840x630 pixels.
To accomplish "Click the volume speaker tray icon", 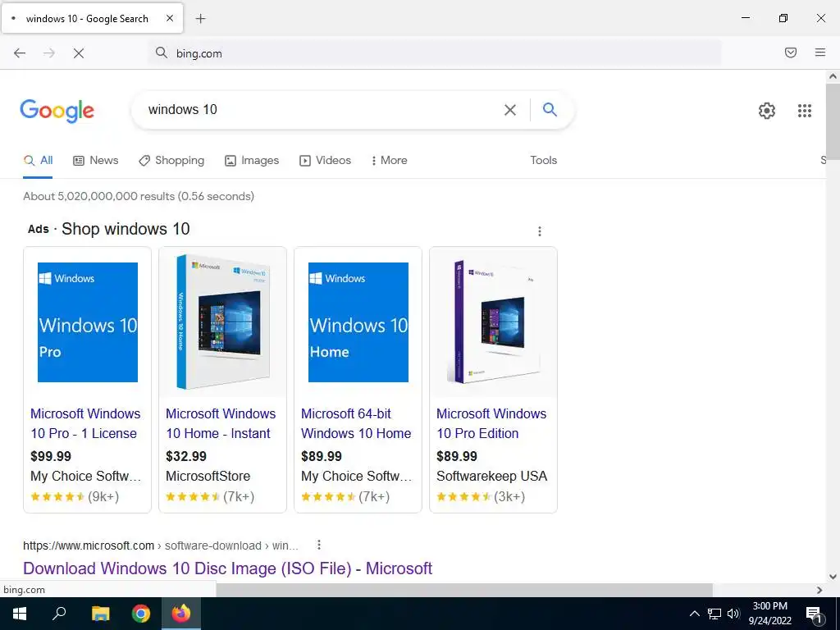I will coord(733,614).
